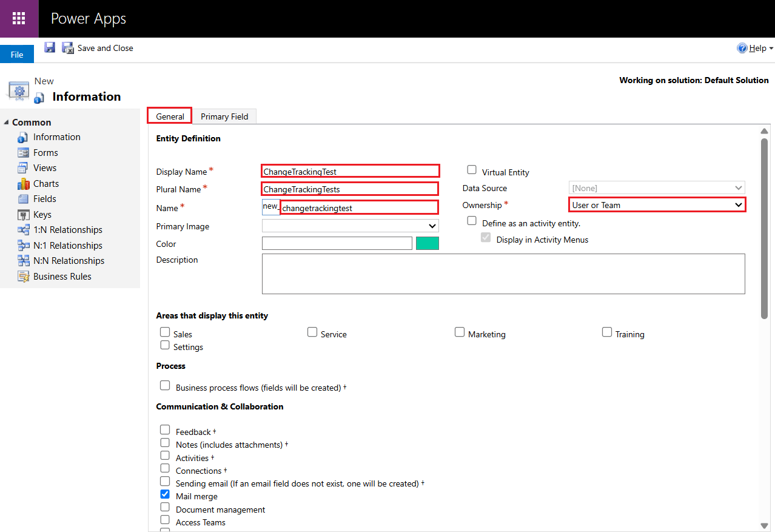775x532 pixels.
Task: Click into the Description text box
Action: point(503,274)
